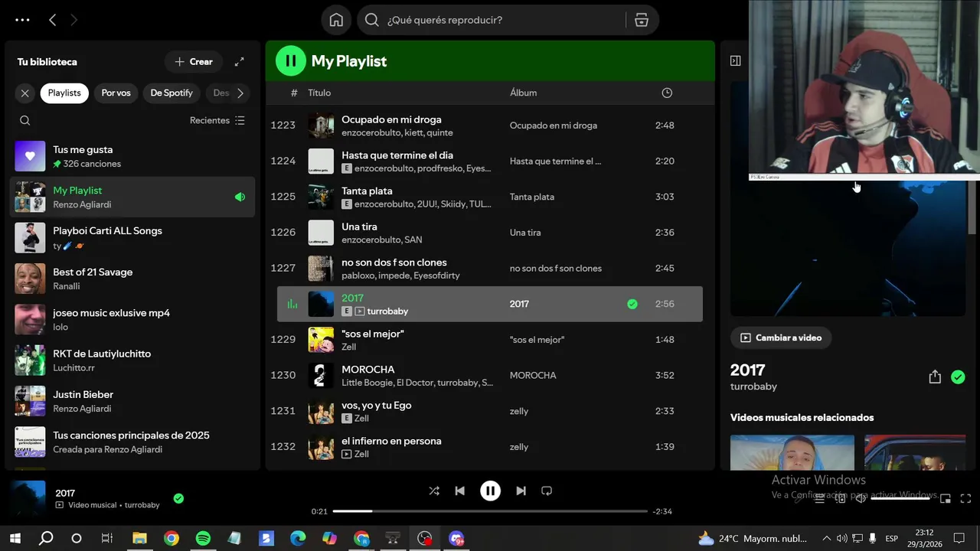The height and width of the screenshot is (551, 980).
Task: Select the De Spotify filter chip
Action: coord(171,93)
